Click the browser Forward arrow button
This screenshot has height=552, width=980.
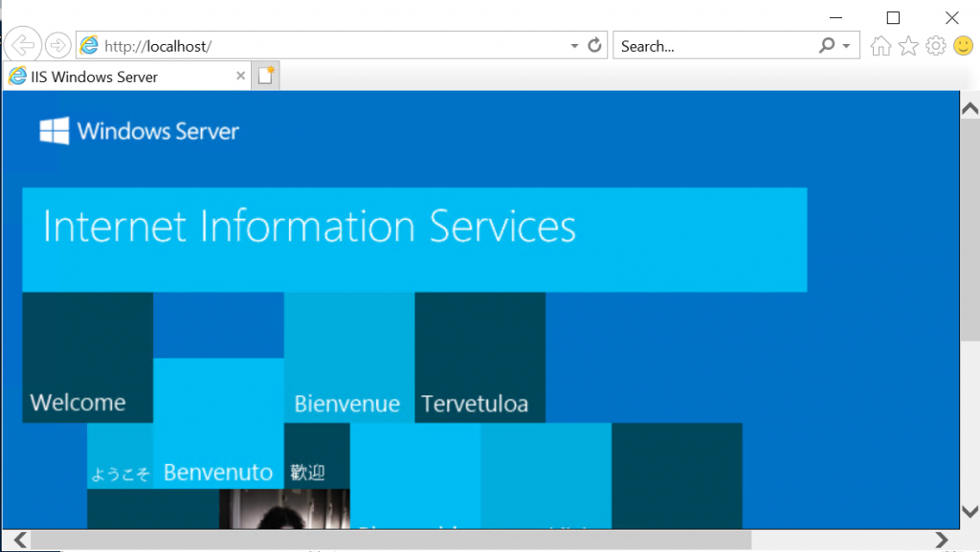click(58, 46)
